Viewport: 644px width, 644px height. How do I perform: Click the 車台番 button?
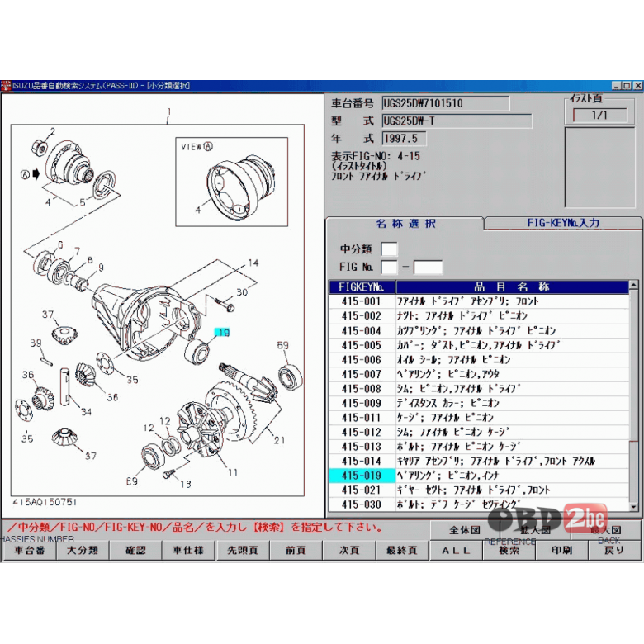point(29,551)
